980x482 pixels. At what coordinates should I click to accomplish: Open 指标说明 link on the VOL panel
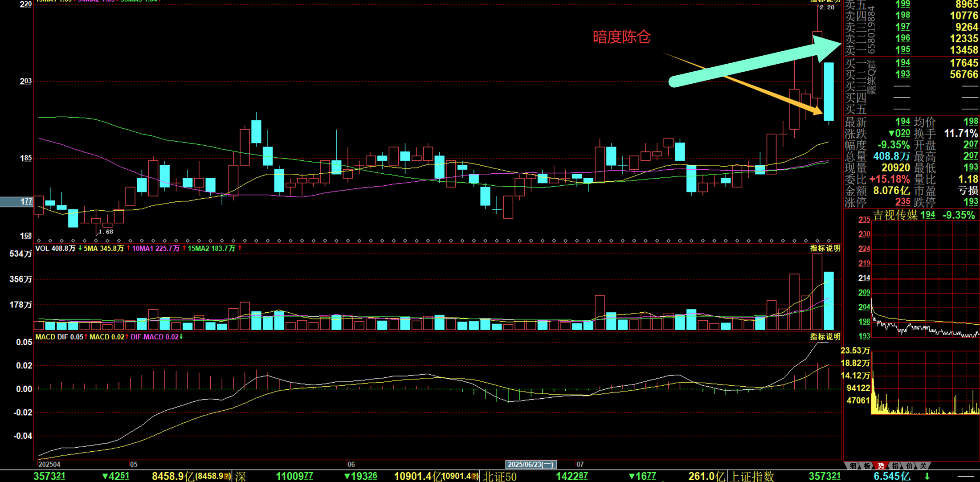[825, 248]
